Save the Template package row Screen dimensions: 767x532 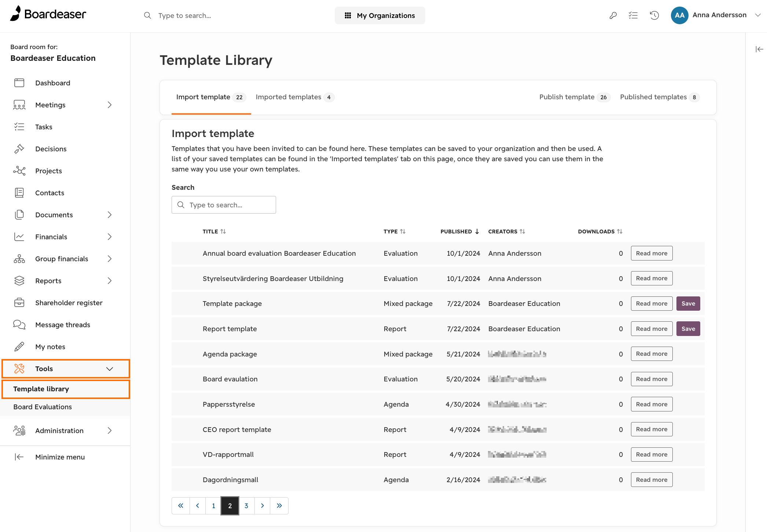tap(688, 303)
